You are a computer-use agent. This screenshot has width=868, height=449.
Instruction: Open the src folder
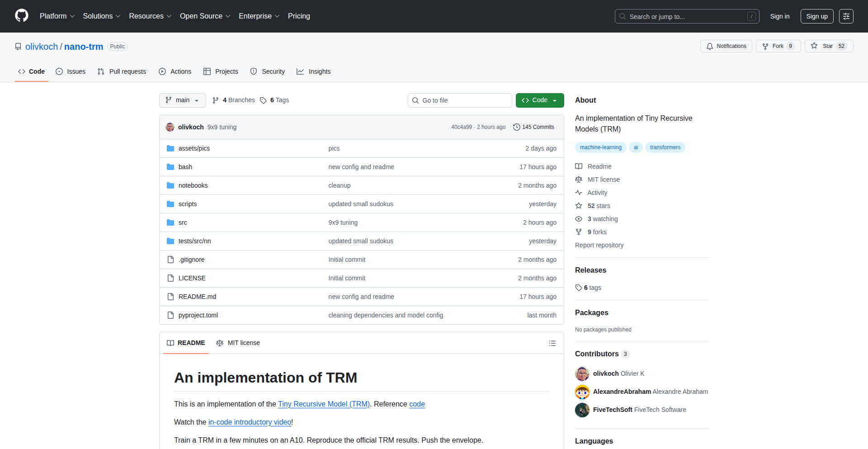183,222
